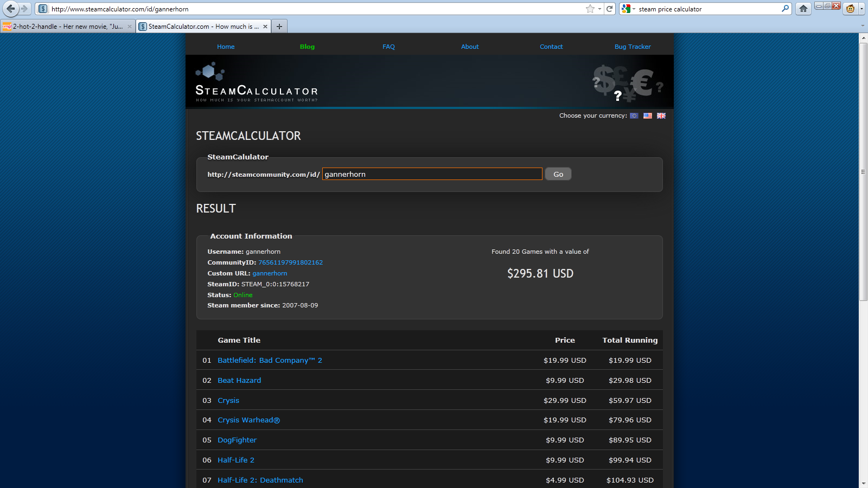The height and width of the screenshot is (488, 868).
Task: Click the Google search engine icon
Action: click(626, 9)
